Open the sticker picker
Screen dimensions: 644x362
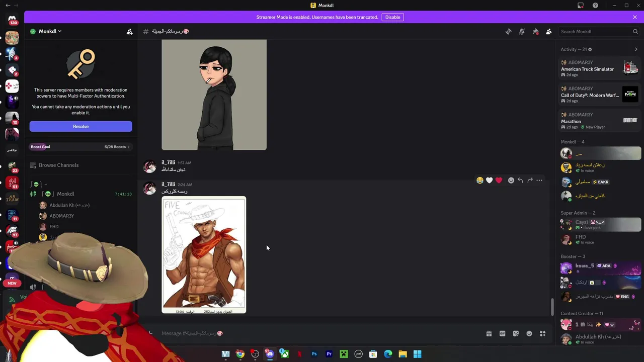tap(516, 333)
